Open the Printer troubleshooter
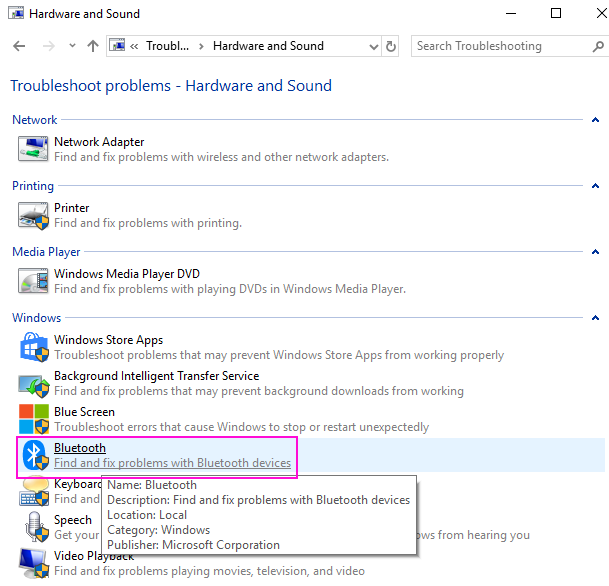The image size is (609, 586). (x=72, y=208)
